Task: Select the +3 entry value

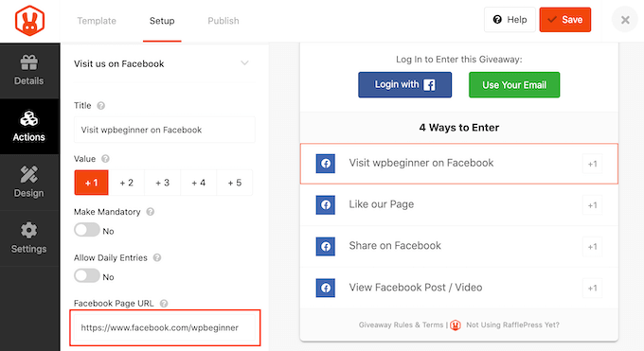Action: click(162, 183)
